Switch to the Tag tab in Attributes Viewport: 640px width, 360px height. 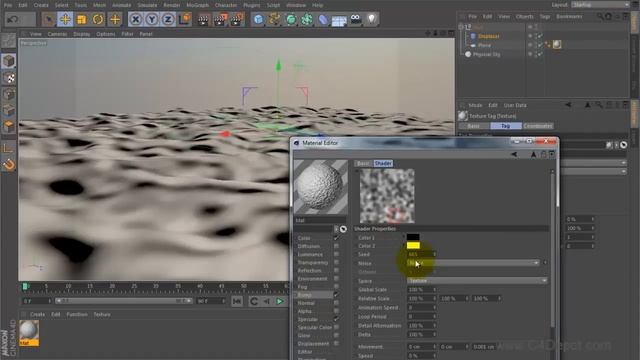click(506, 126)
